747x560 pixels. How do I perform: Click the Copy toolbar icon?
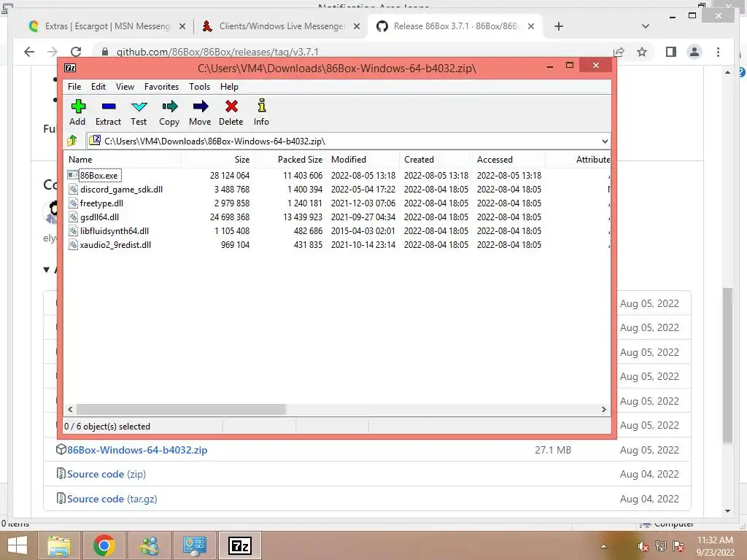click(x=169, y=106)
